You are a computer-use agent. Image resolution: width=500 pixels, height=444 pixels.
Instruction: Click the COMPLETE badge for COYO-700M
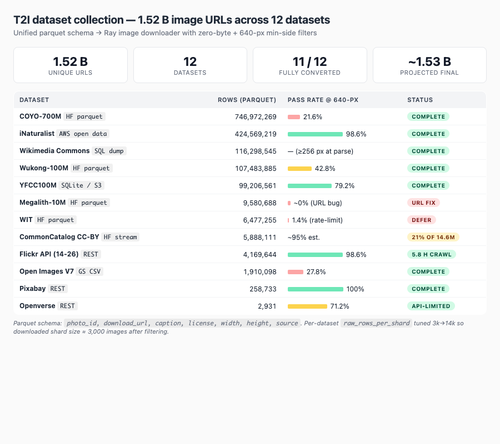(428, 117)
